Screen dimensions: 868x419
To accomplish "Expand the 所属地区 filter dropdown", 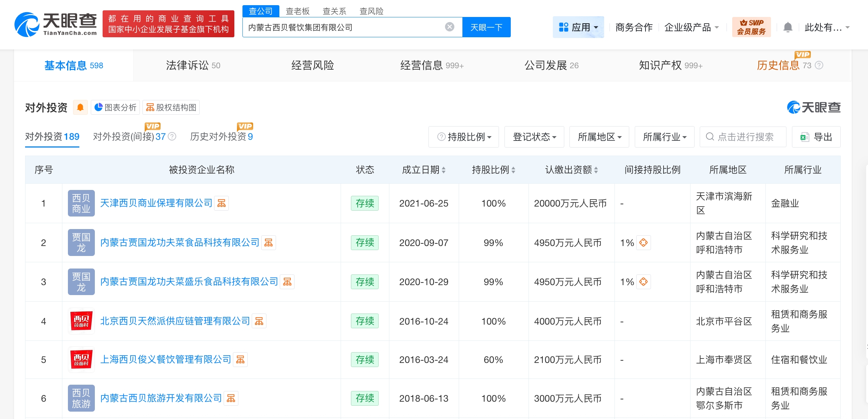I will pos(599,137).
